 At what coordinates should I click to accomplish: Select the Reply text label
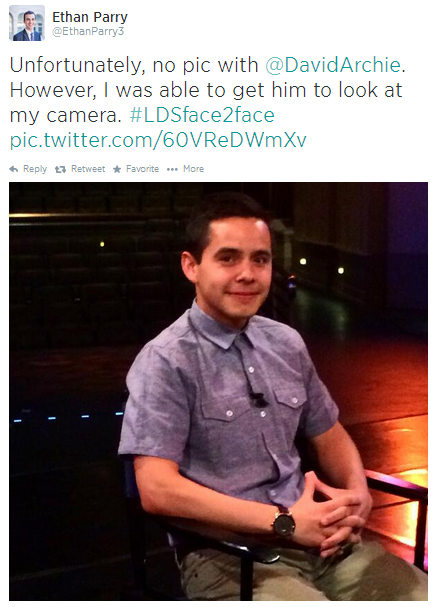point(35,169)
